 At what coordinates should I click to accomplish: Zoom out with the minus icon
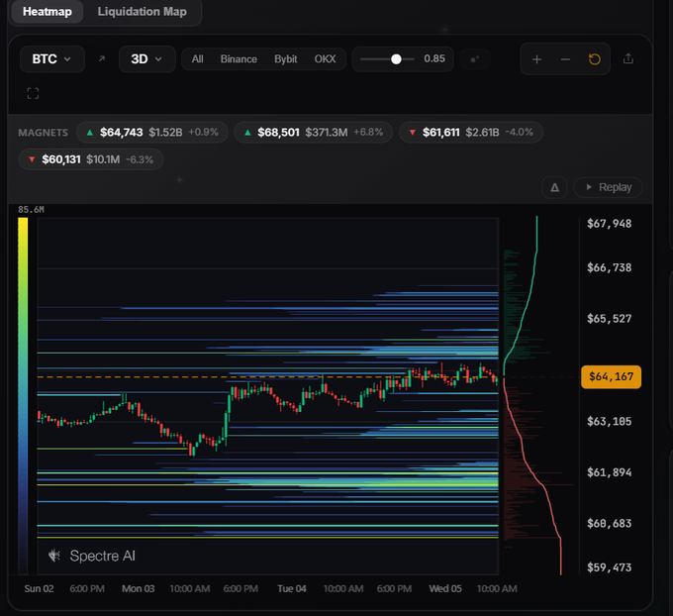point(566,59)
